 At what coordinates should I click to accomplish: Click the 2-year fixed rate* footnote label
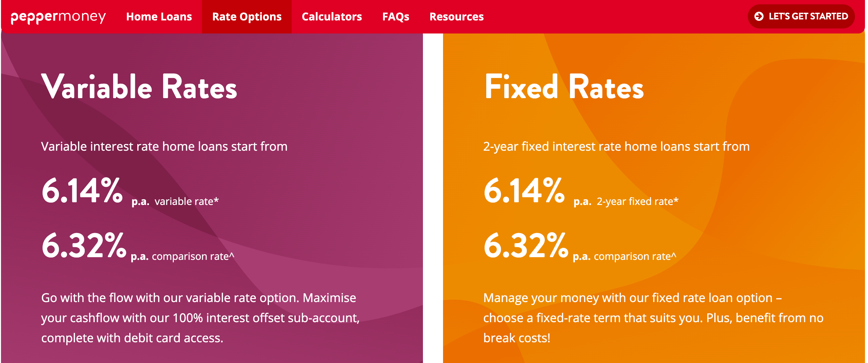point(638,201)
